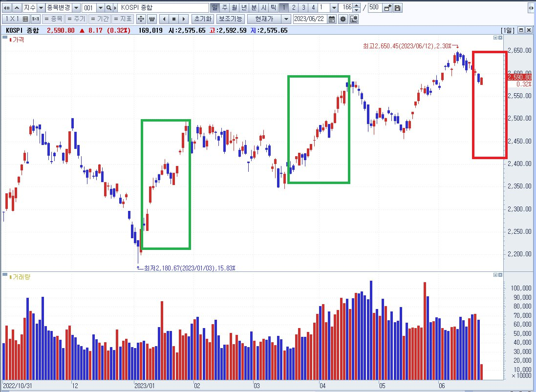Image resolution: width=536 pixels, height=392 pixels.
Task: Click the small arrow next to the search icon
Action: pyautogui.click(x=115, y=7)
